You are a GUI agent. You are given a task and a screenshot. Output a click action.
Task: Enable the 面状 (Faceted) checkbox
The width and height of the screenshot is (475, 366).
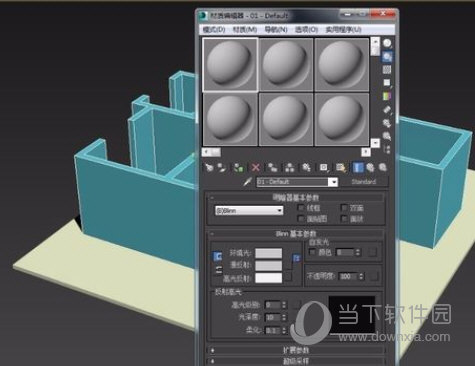[344, 219]
